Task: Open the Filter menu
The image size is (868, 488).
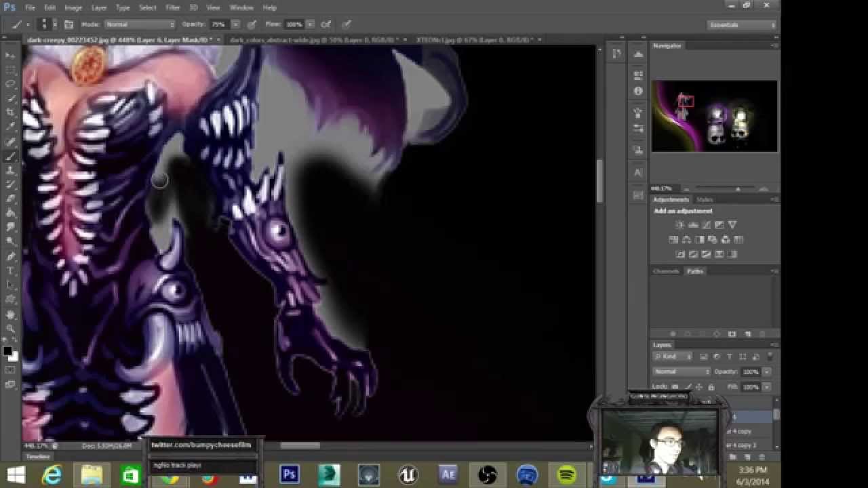Action: pos(173,7)
